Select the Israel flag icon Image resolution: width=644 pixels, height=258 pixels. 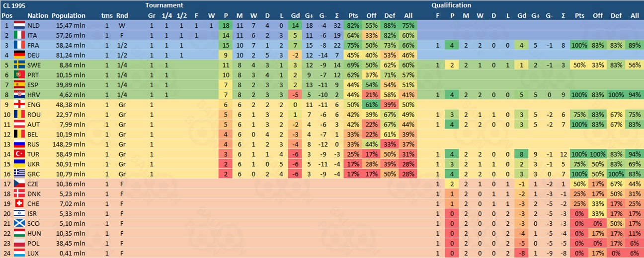pos(19,213)
